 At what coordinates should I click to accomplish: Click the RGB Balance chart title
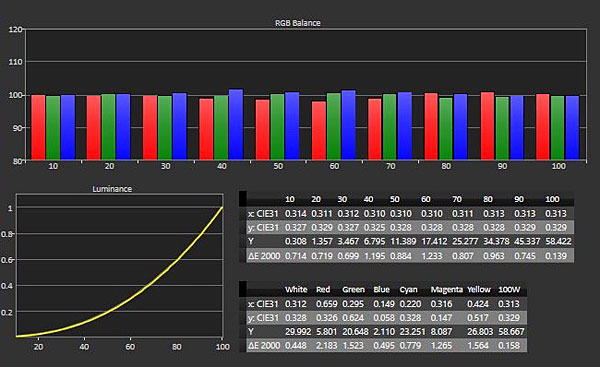point(298,23)
